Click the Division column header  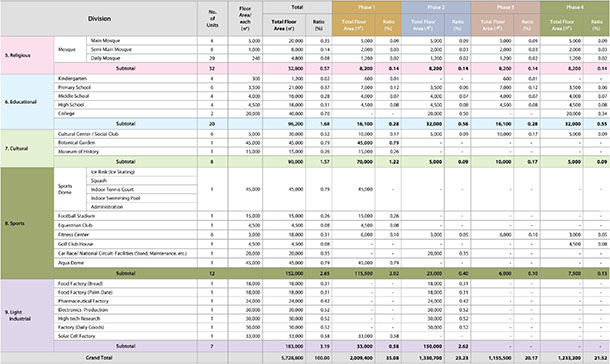99,19
